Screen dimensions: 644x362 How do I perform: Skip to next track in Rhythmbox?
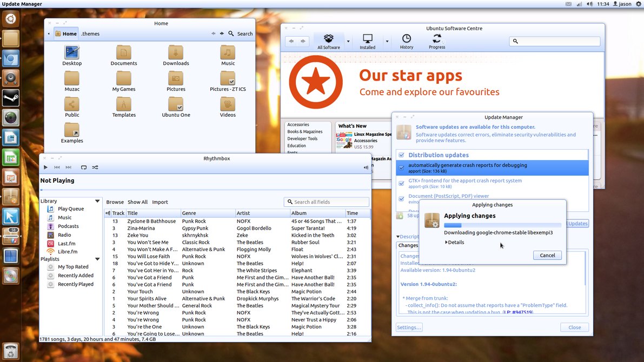[x=69, y=167]
